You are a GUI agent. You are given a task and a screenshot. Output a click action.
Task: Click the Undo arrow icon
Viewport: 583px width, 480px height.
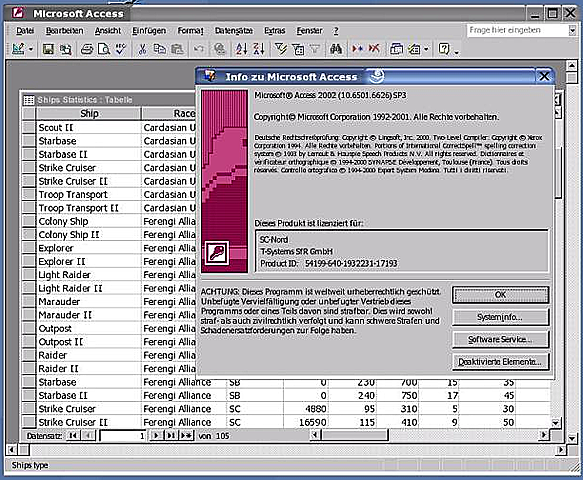click(x=199, y=49)
